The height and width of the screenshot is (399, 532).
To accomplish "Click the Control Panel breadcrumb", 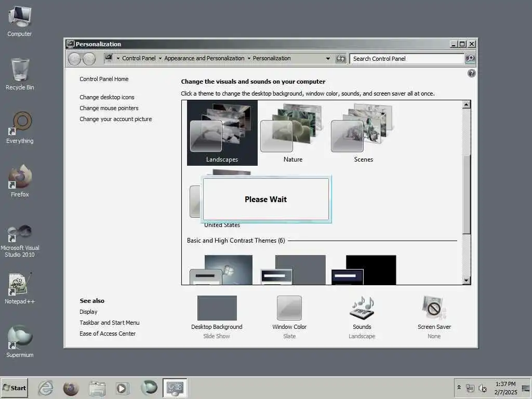I will pos(139,58).
